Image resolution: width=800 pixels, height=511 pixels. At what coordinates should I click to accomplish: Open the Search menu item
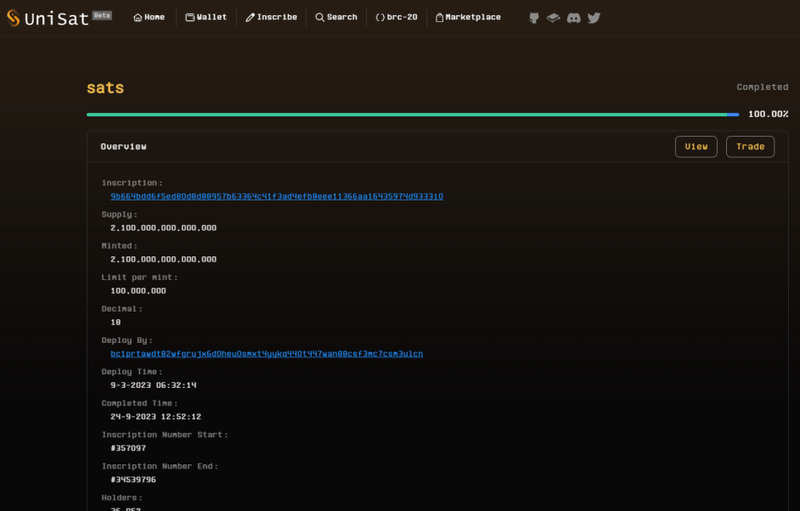point(336,17)
